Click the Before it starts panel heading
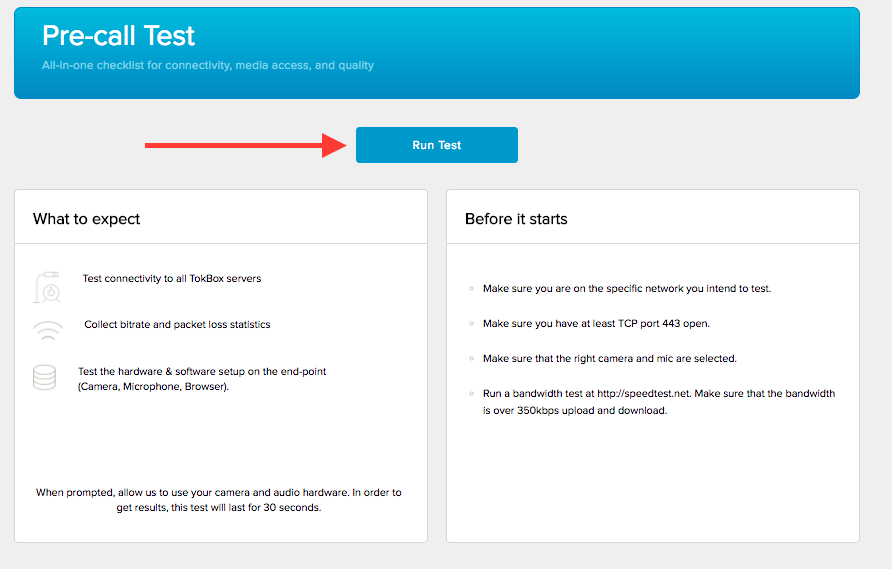This screenshot has height=569, width=892. (516, 219)
